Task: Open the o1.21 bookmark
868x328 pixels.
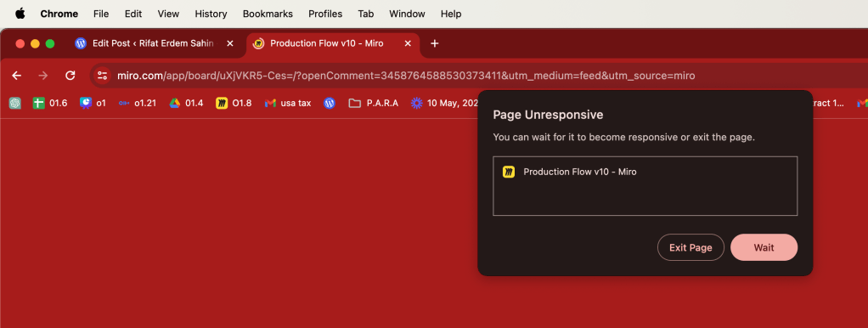Action: click(x=137, y=103)
